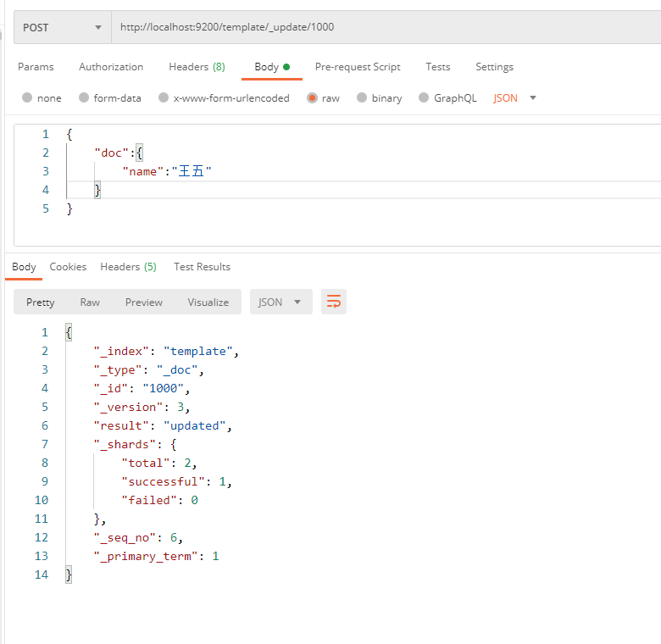Switch to the Authorization tab
Viewport: 661px width, 644px height.
[x=111, y=67]
